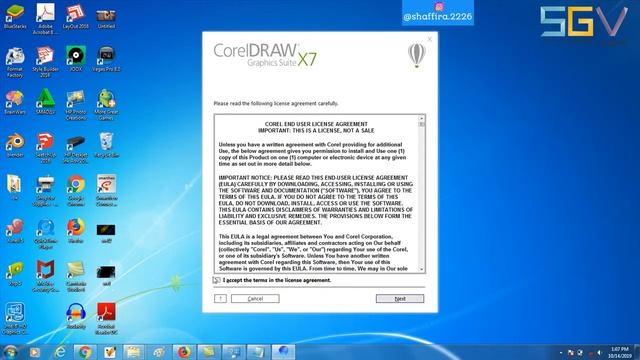The image size is (640, 360).
Task: Click the volume icon in system tray
Action: pyautogui.click(x=599, y=353)
